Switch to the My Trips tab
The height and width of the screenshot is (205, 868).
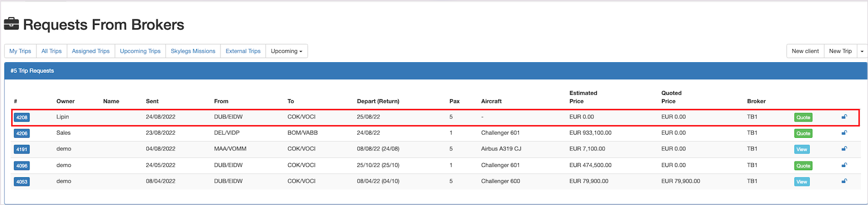(20, 51)
